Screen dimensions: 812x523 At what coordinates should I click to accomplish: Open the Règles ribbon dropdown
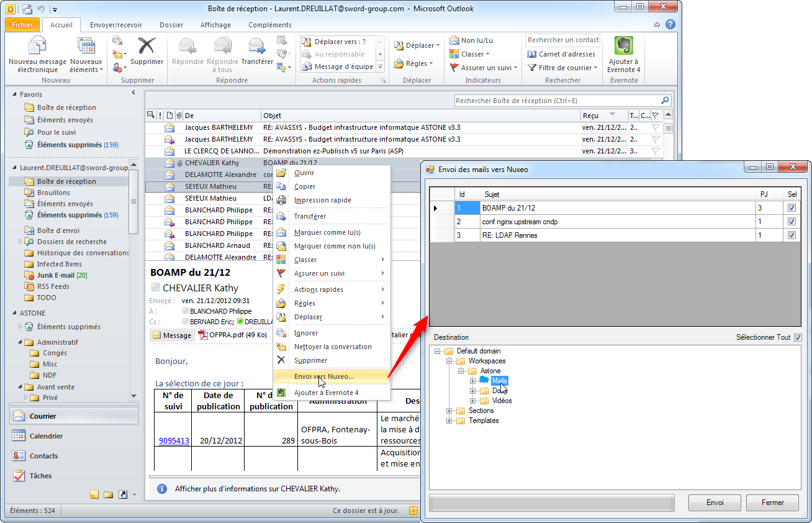point(413,63)
